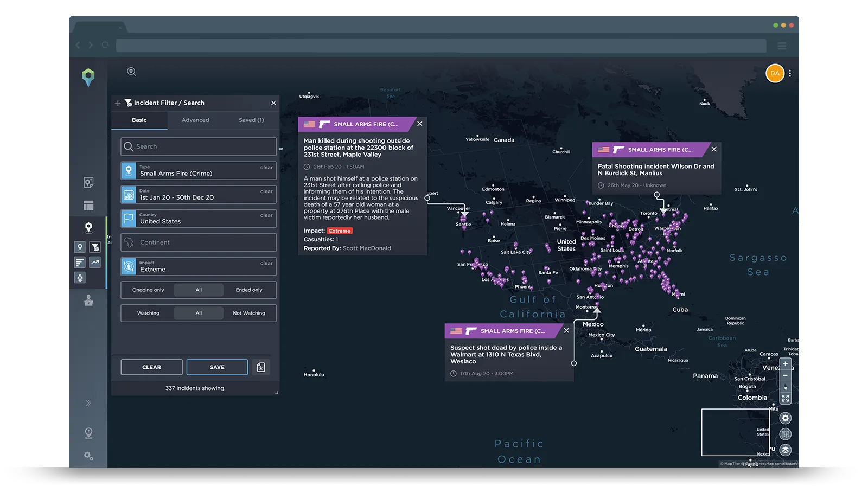The width and height of the screenshot is (868, 499).
Task: Open the Saved (1) tab
Action: tap(251, 120)
